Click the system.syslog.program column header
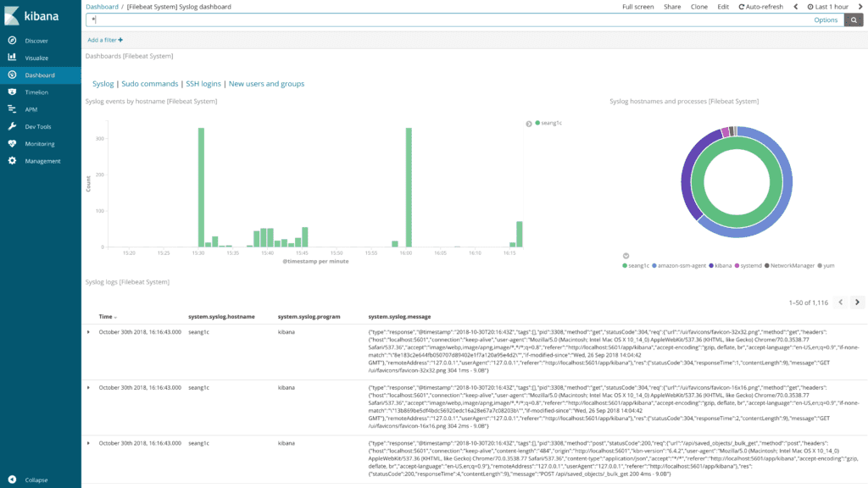This screenshot has width=868, height=488. point(309,317)
